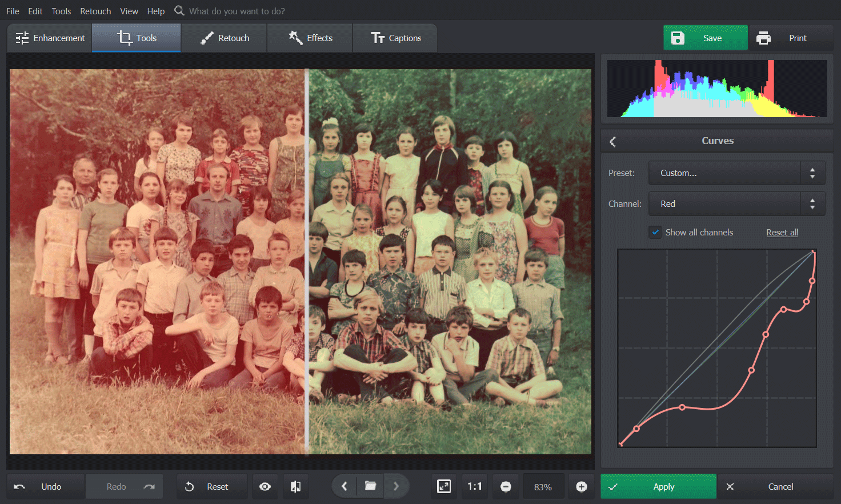Click the Reset all link

[x=782, y=233]
